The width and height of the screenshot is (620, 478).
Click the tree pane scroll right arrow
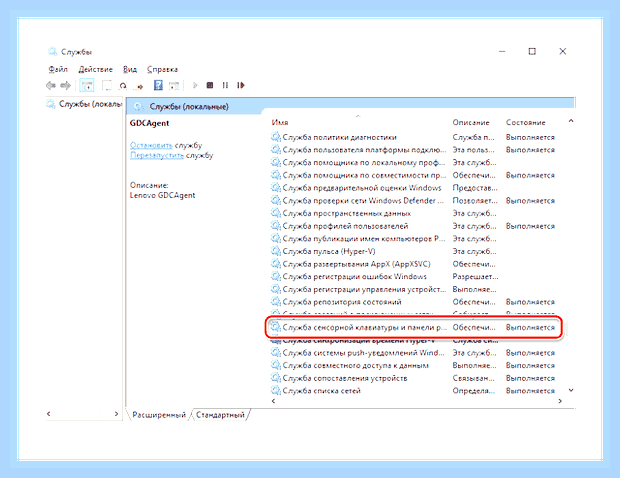coord(116,414)
